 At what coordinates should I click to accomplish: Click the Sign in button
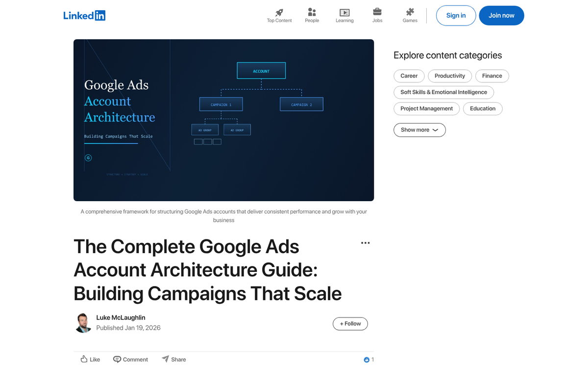coord(456,15)
